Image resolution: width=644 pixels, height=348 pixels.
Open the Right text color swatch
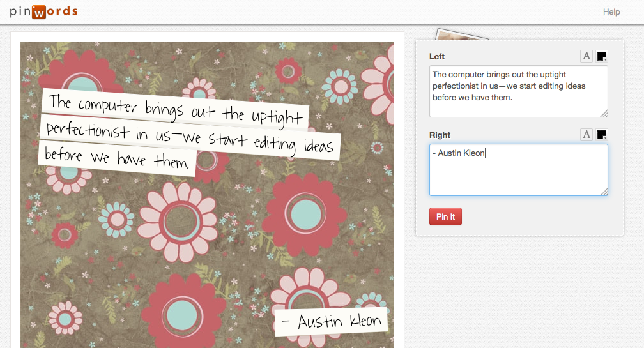pos(601,135)
